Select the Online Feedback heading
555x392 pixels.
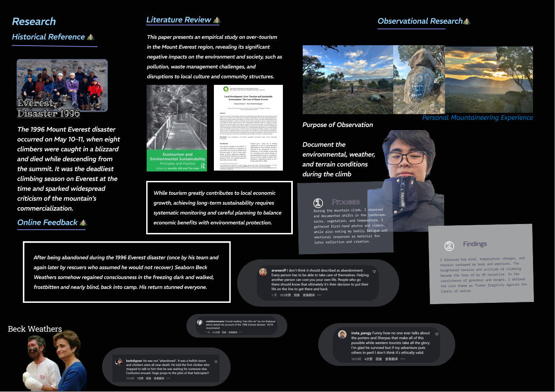click(47, 223)
